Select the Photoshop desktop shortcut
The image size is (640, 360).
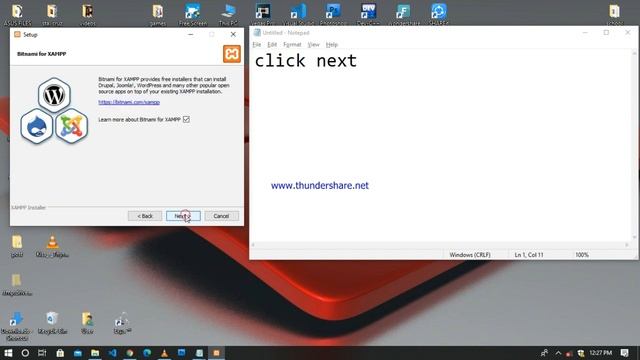tap(333, 15)
